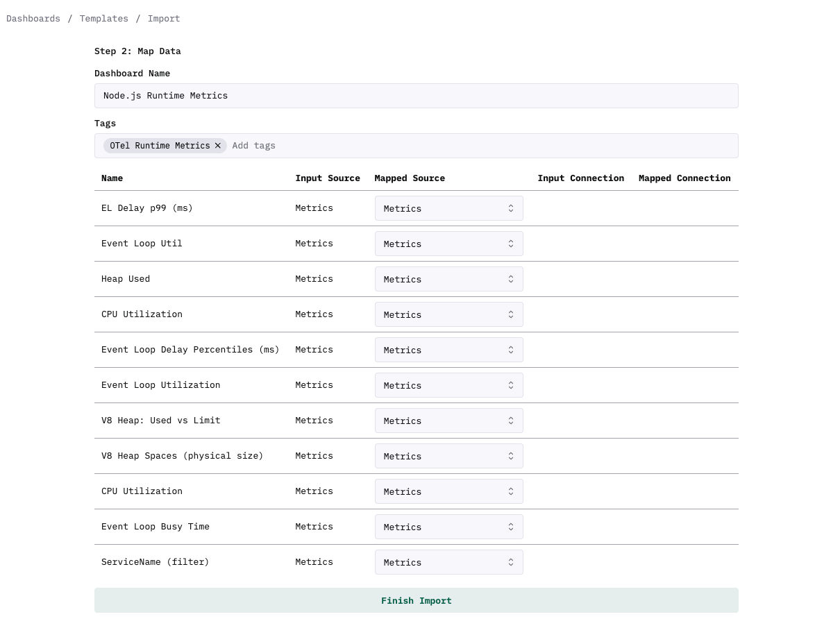The image size is (840, 619).
Task: Open Mapped Source dropdown for Event Loop Util
Action: (448, 244)
